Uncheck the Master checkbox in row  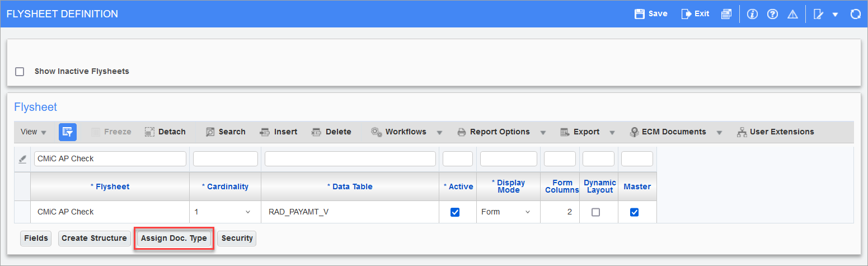[634, 212]
